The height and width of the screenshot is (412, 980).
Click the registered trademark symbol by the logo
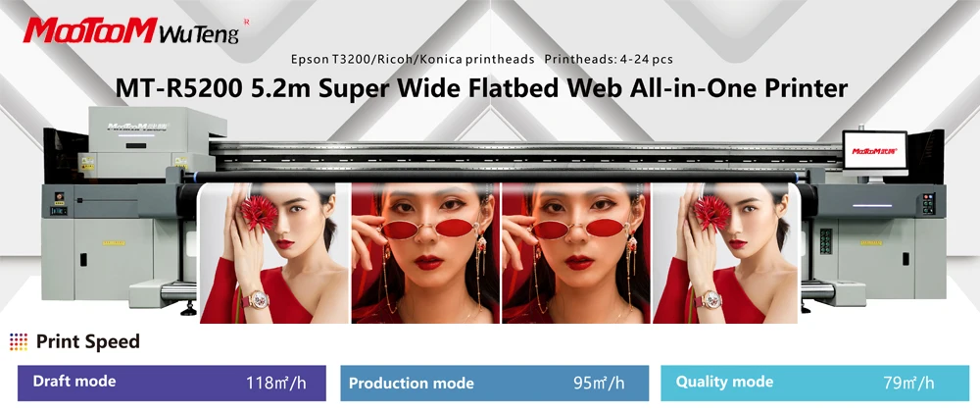coord(246,22)
